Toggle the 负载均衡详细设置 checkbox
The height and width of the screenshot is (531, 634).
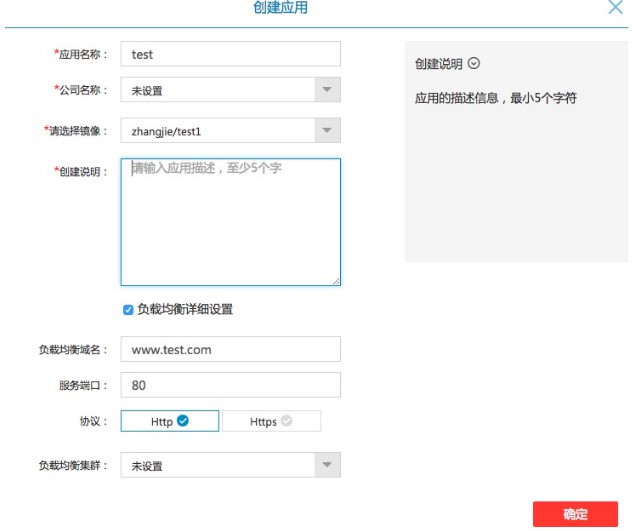pos(128,310)
